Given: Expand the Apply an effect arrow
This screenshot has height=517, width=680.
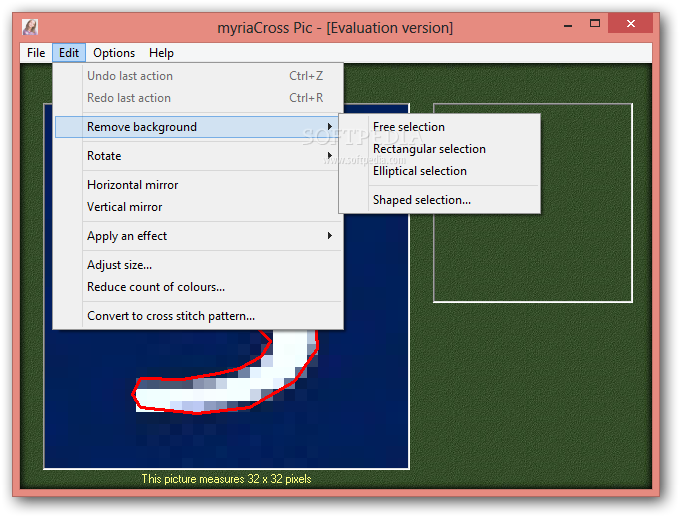Looking at the screenshot, I should [330, 236].
